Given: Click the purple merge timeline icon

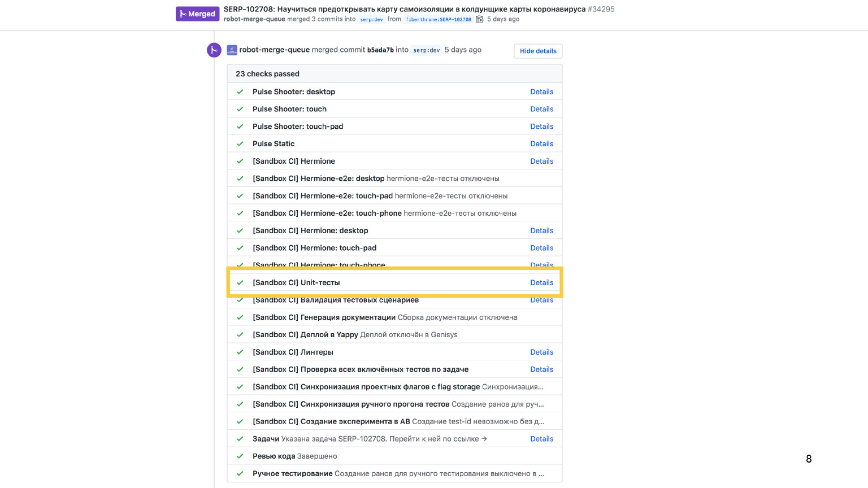Looking at the screenshot, I should coord(214,50).
